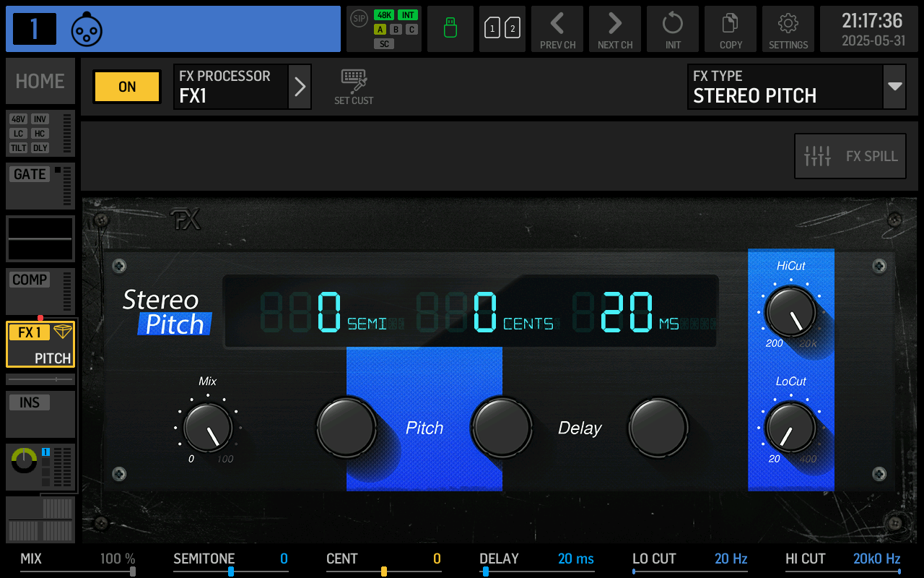Go to previous channel with PREV CH arrow
This screenshot has height=578, width=924.
pos(557,29)
